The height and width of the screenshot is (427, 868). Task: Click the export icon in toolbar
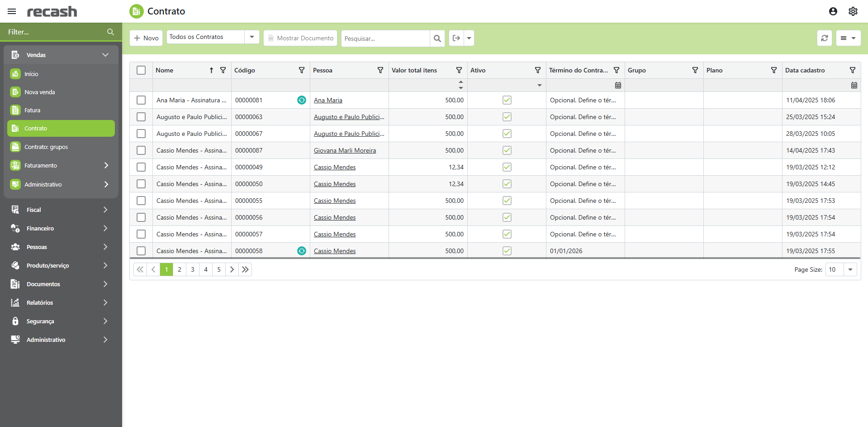click(456, 38)
